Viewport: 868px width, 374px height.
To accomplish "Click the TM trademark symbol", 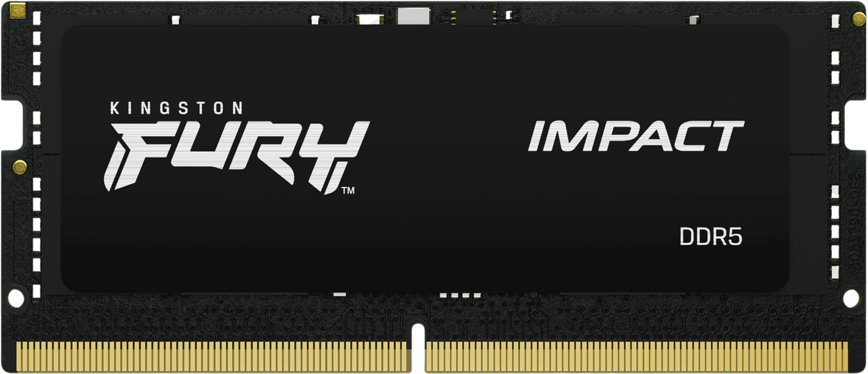I will coord(348,190).
